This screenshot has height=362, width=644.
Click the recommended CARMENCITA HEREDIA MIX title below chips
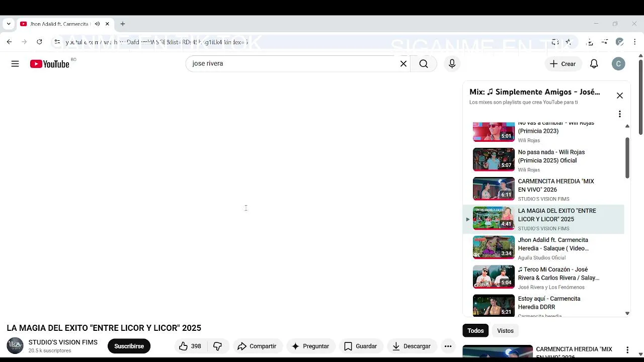(x=574, y=352)
